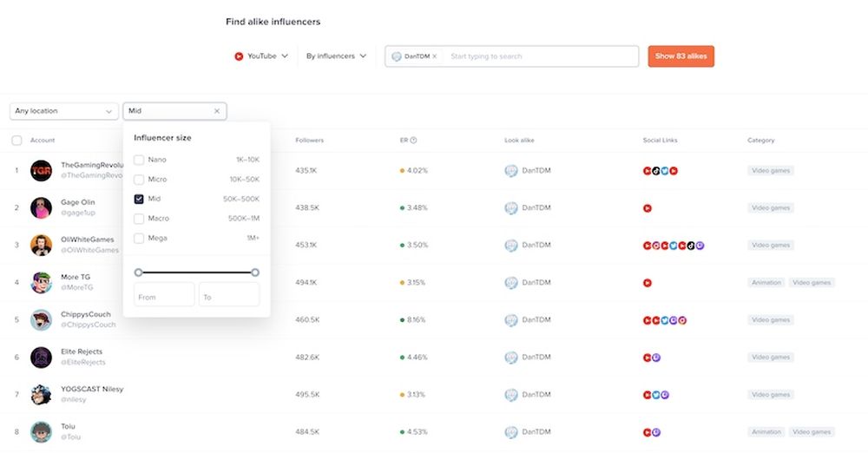Open More TG's YouTube social link
The image size is (868, 453).
(x=648, y=283)
